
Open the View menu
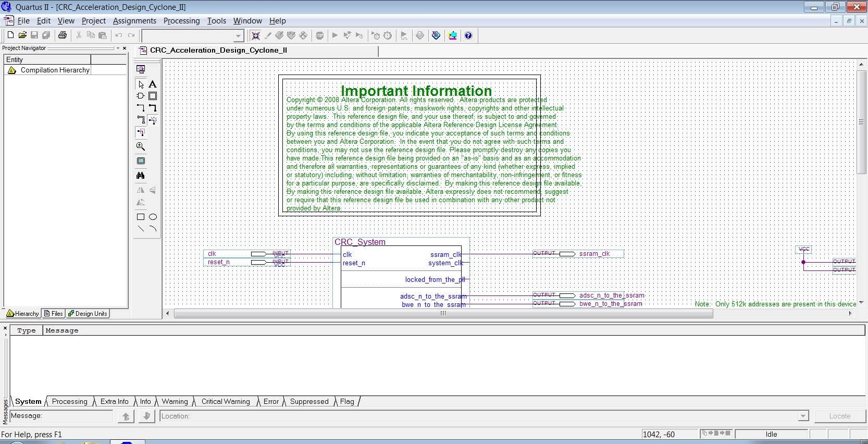pyautogui.click(x=66, y=21)
